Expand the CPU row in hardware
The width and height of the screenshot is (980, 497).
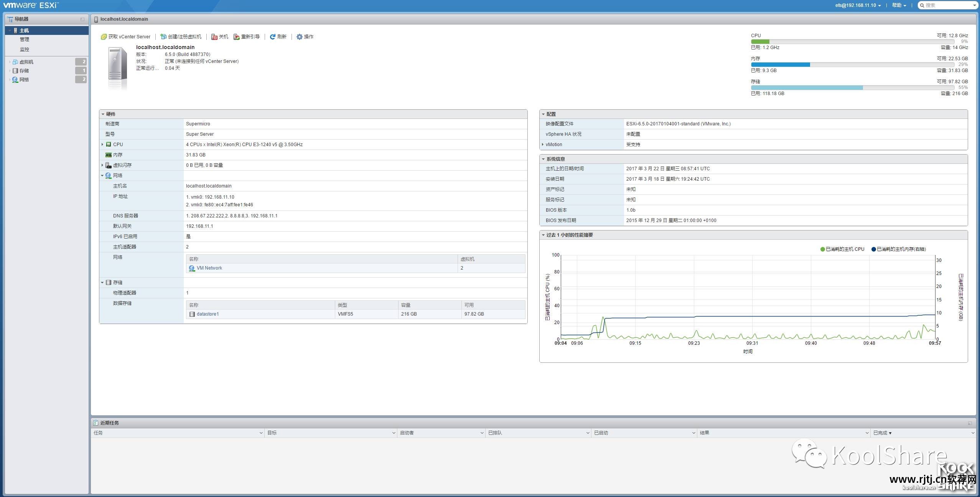pos(102,145)
